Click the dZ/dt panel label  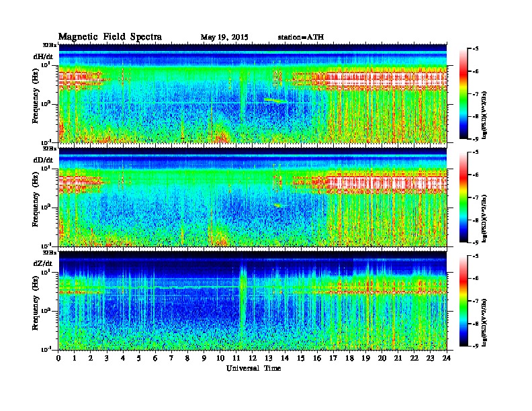point(43,263)
